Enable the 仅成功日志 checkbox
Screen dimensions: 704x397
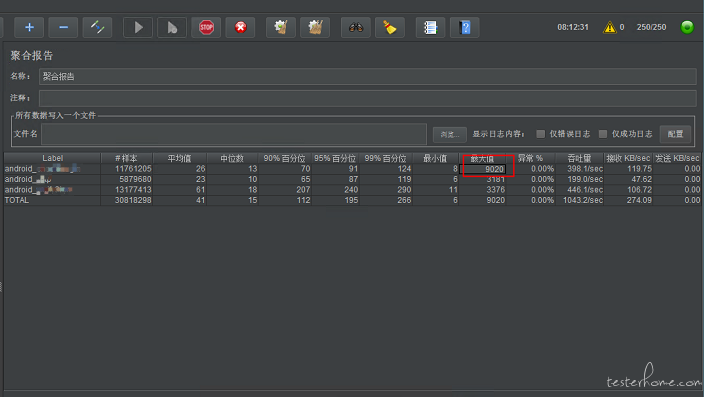[x=603, y=134]
